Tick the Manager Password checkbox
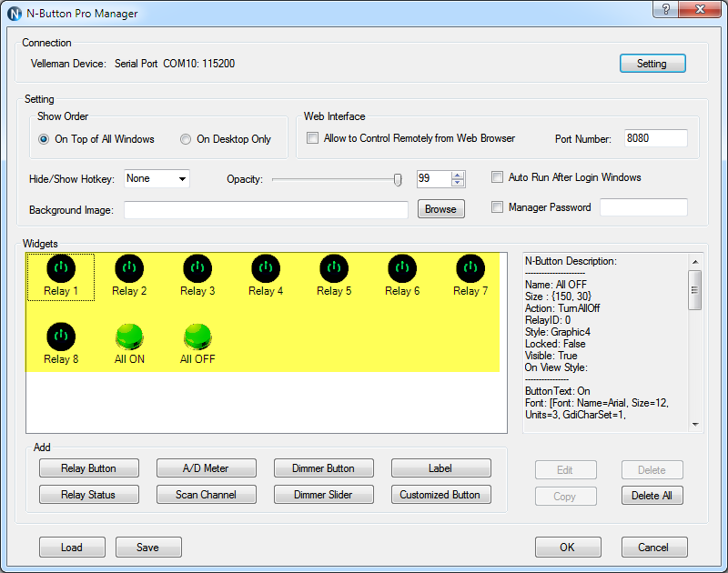 497,207
